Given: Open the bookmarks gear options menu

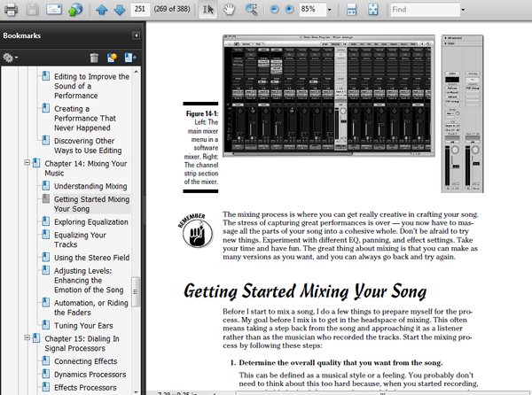Looking at the screenshot, I should pos(11,58).
